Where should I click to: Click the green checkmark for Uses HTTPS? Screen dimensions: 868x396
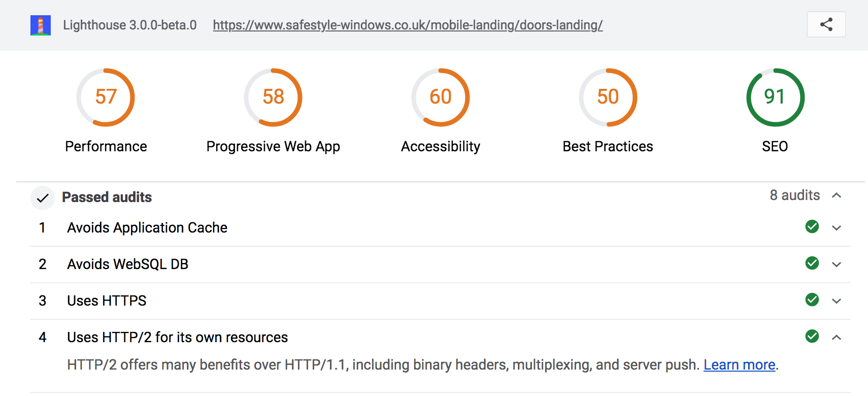[x=812, y=300]
